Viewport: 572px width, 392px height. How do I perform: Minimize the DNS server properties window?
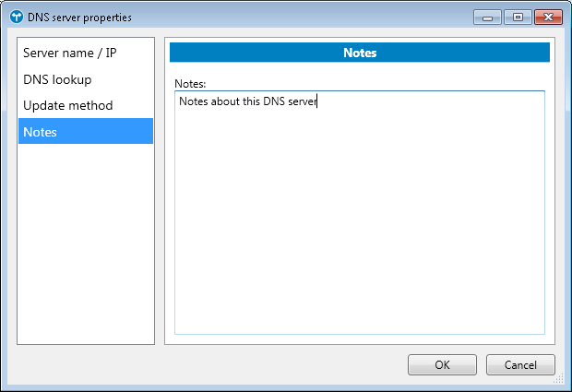click(x=487, y=17)
